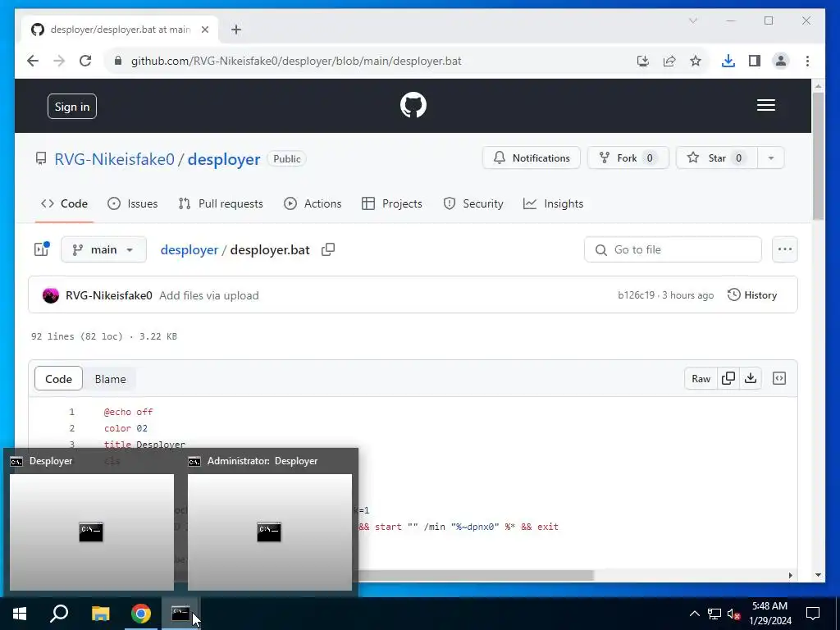
Task: Open the desployer repository title link
Action: click(x=224, y=159)
